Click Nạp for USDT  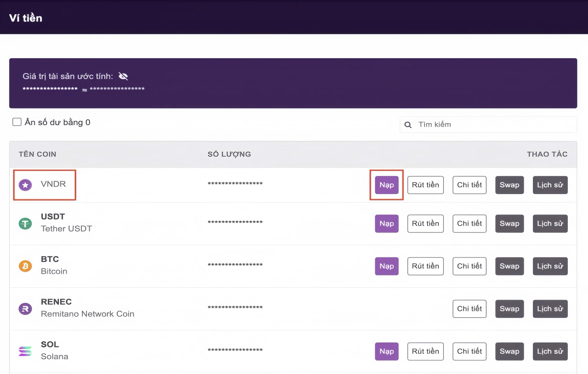[x=387, y=223]
